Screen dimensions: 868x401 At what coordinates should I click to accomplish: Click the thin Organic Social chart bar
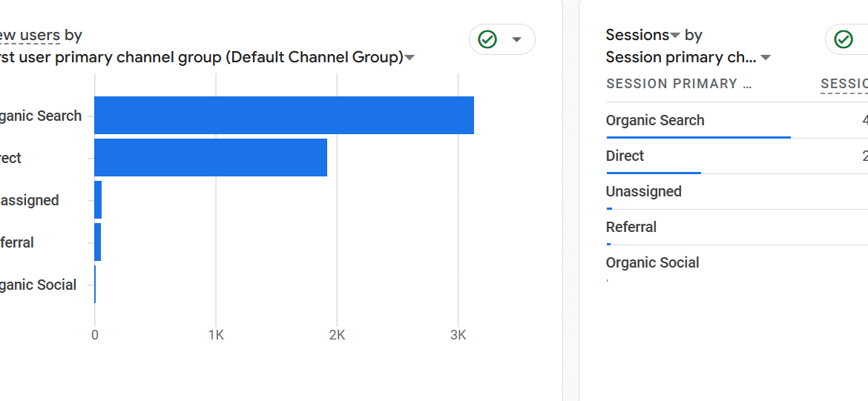click(x=95, y=285)
